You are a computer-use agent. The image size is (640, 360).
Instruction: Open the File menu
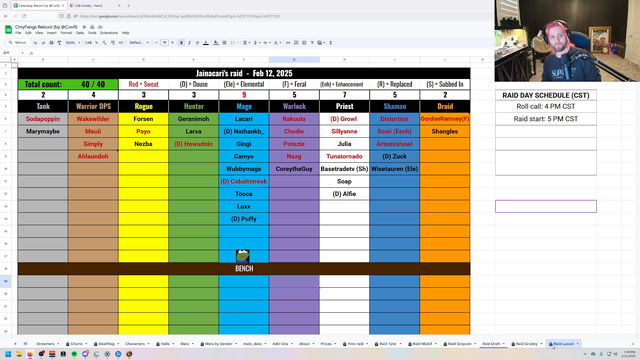18,33
